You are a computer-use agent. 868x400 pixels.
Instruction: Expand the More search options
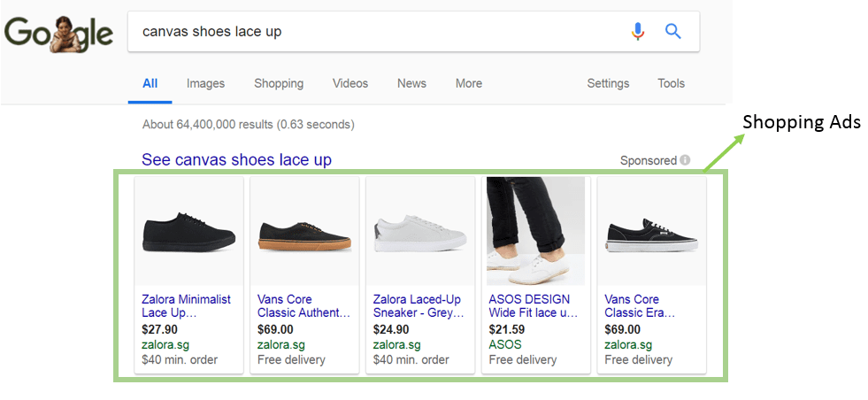pos(469,83)
